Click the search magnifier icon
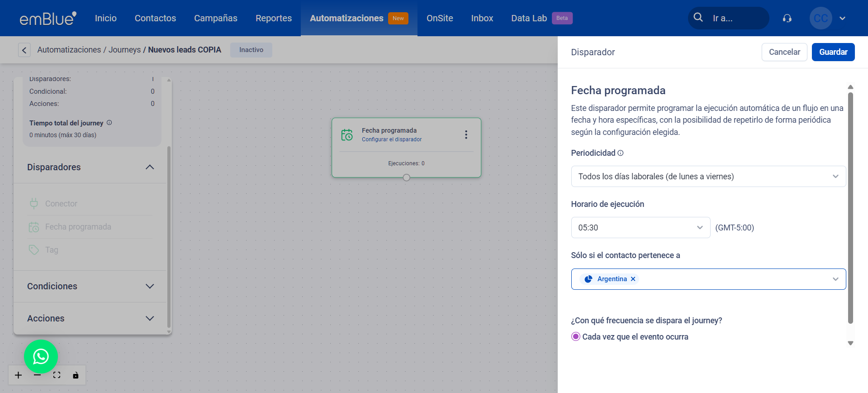The height and width of the screenshot is (393, 868). click(698, 18)
